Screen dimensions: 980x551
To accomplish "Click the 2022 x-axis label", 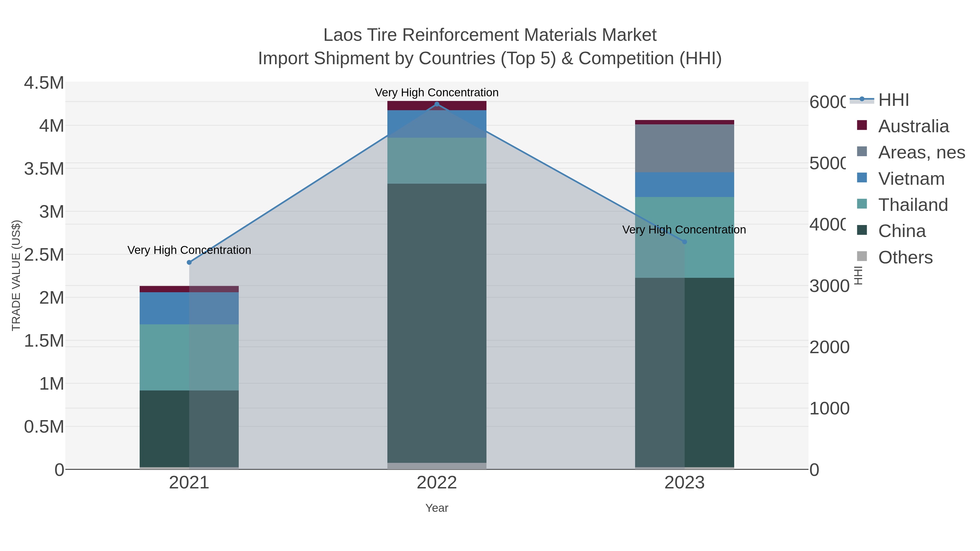I will tap(437, 483).
